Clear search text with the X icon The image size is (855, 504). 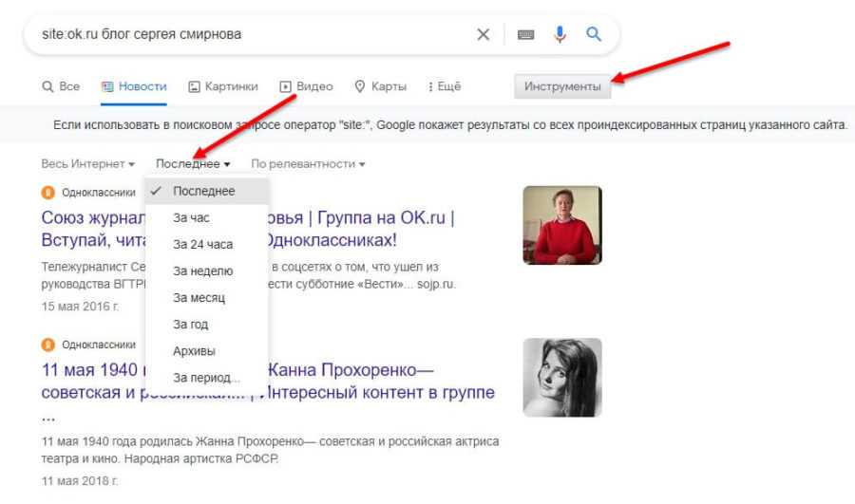483,34
